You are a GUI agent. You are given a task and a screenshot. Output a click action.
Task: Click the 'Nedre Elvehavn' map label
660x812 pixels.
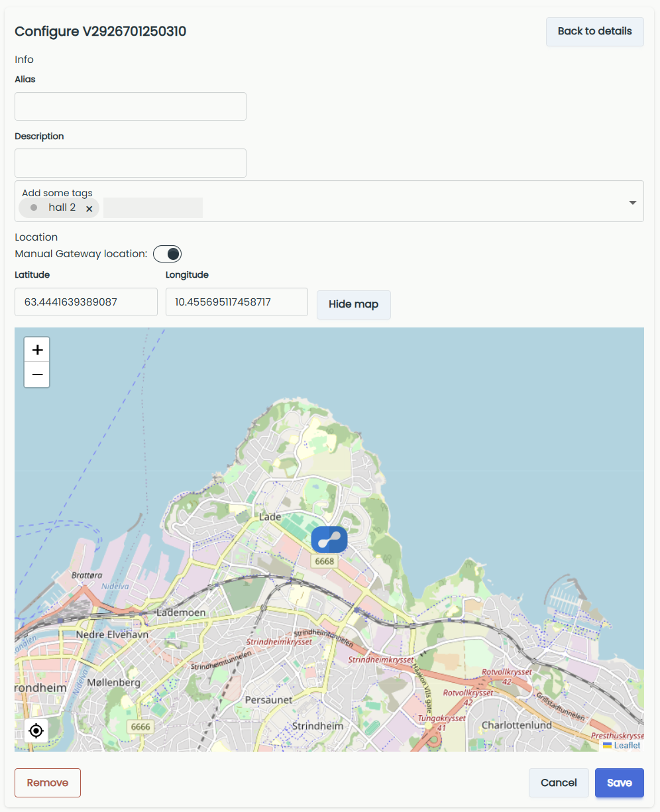(112, 634)
